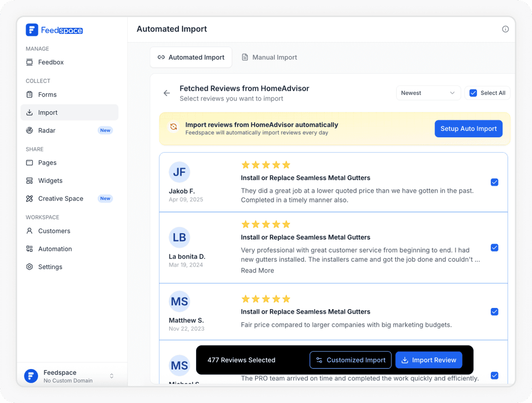Image resolution: width=532 pixels, height=403 pixels.
Task: Click the document icon on Manual Import tab
Action: click(x=245, y=57)
